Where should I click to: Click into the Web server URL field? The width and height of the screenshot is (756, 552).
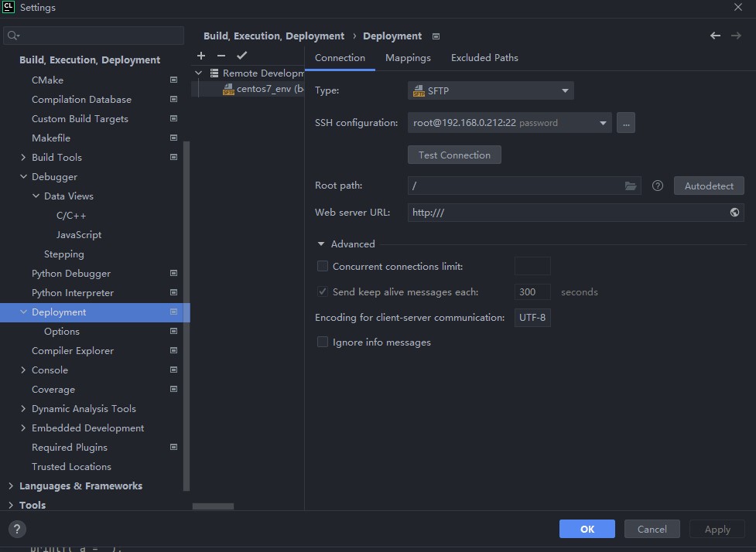(x=576, y=213)
